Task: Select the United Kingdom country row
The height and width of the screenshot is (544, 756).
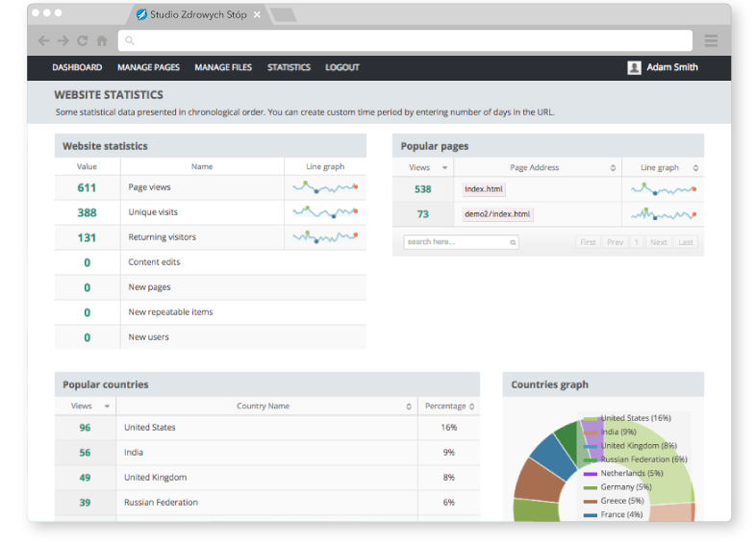Action: click(x=267, y=478)
